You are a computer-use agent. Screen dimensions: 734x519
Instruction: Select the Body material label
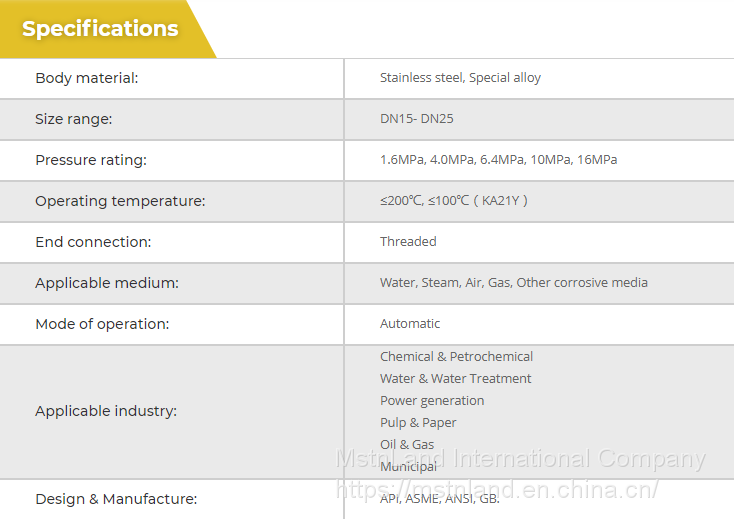click(x=87, y=78)
